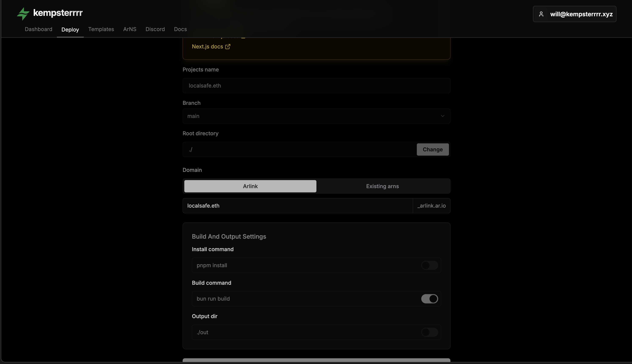Screen dimensions: 632x364
Task: Enable the Output dir ./out toggle
Action: coord(430,332)
